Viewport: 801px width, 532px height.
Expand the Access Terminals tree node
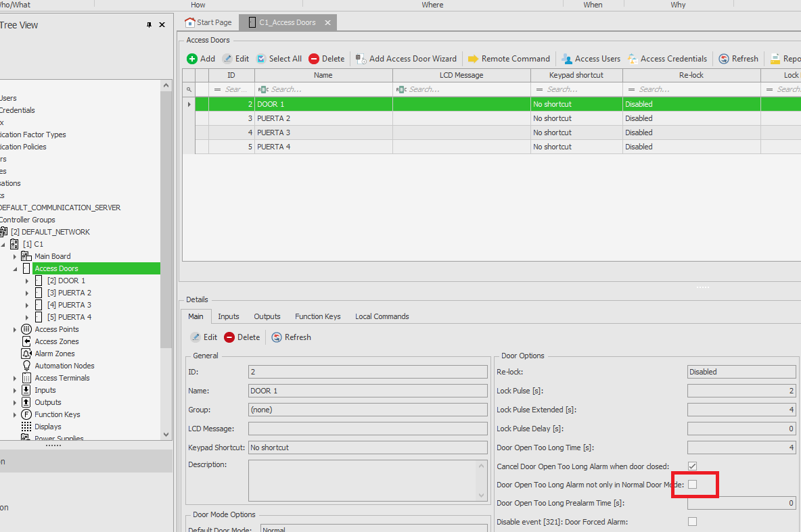[x=15, y=379]
